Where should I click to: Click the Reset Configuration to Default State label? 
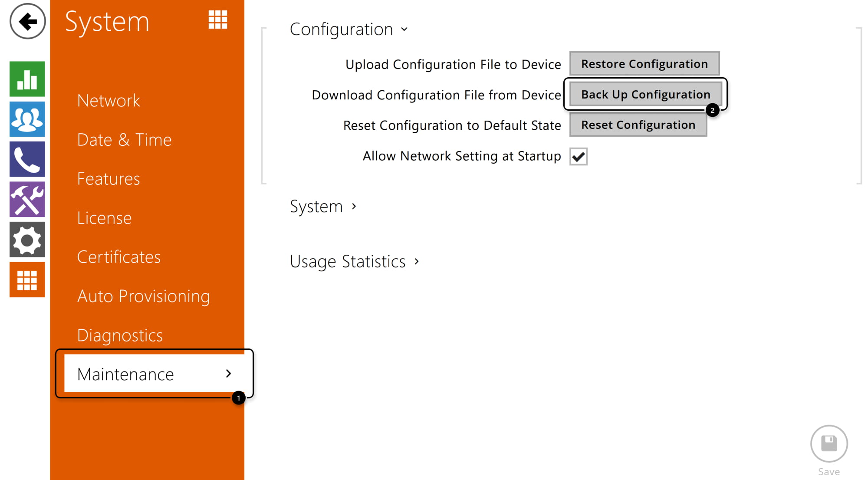[x=452, y=125]
